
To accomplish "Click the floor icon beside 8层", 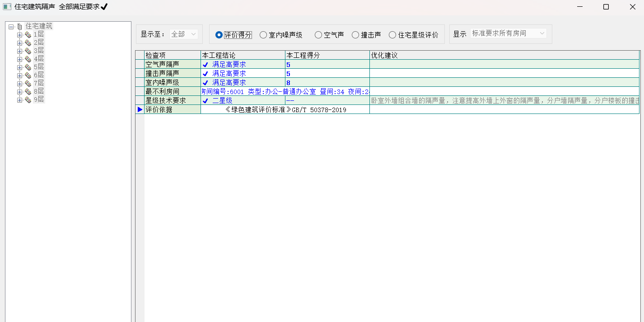I will point(28,92).
